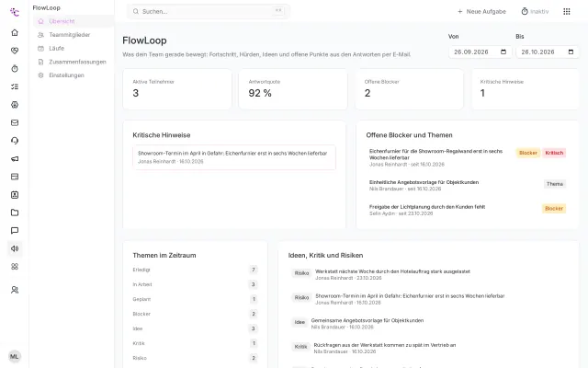The image size is (588, 368).
Task: Click 'Offene Blocker und Themen' heading
Action: [x=409, y=135]
